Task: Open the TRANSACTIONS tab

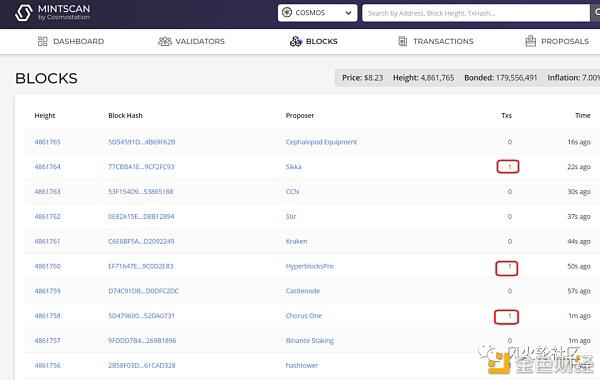Action: pyautogui.click(x=436, y=41)
